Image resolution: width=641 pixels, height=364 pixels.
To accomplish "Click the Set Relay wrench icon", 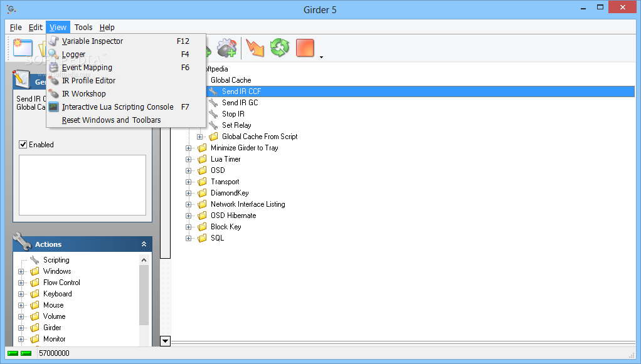I will (213, 125).
